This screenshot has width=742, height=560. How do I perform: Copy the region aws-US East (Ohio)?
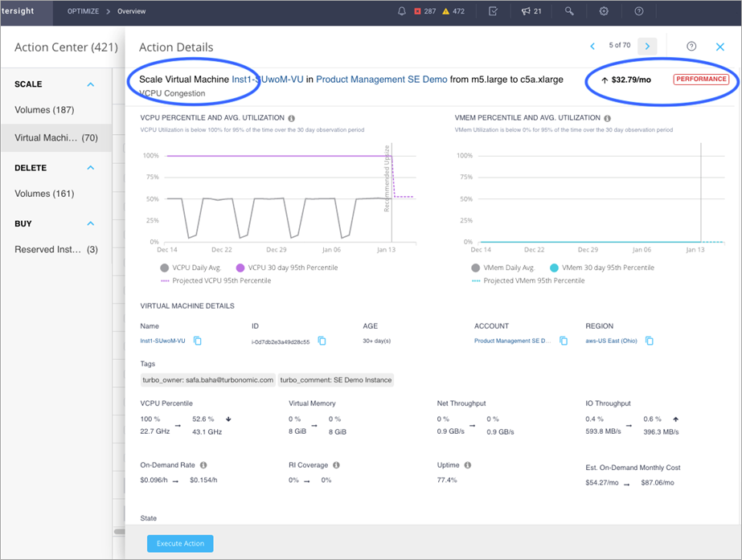[x=650, y=341]
